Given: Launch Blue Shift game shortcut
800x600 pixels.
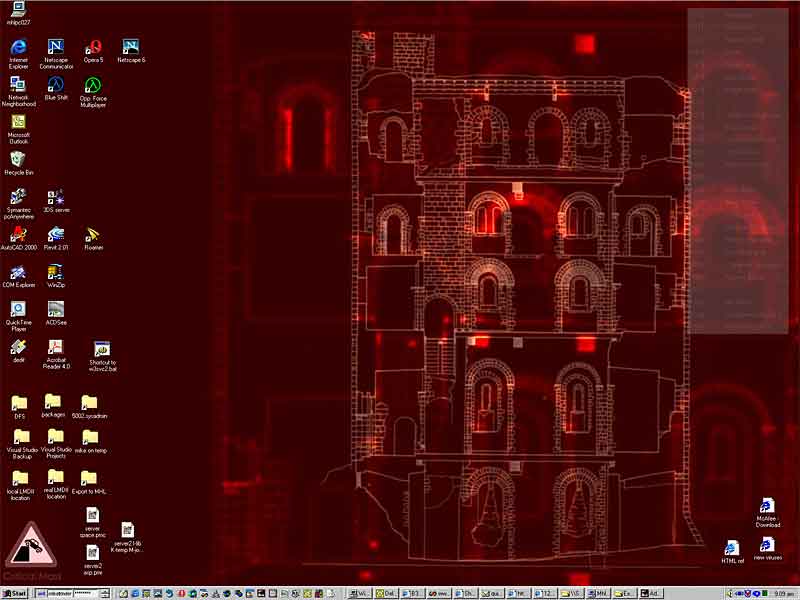Looking at the screenshot, I should [56, 84].
